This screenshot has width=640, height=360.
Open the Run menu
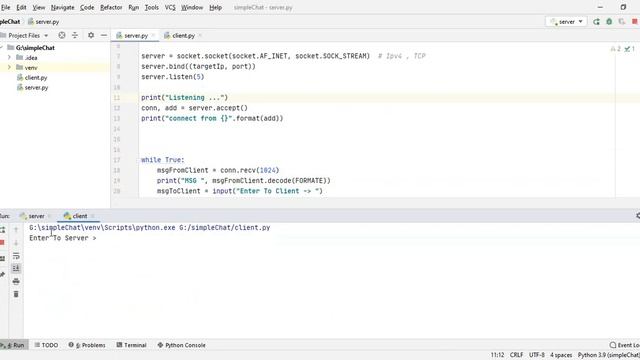133,7
